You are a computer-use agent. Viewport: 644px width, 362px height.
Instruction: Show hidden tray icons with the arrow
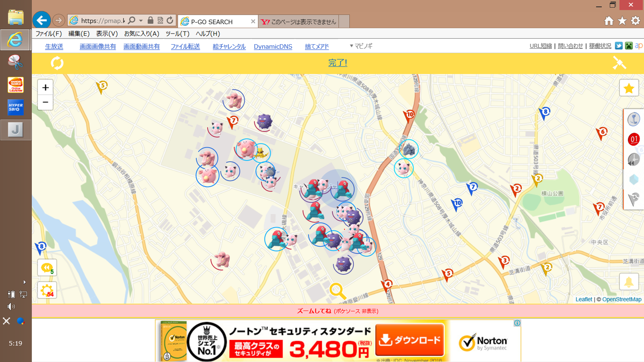[x=25, y=282]
